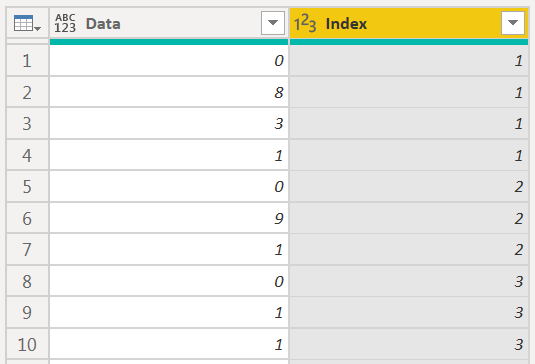
Task: Click Data cell with value 3
Action: point(169,123)
